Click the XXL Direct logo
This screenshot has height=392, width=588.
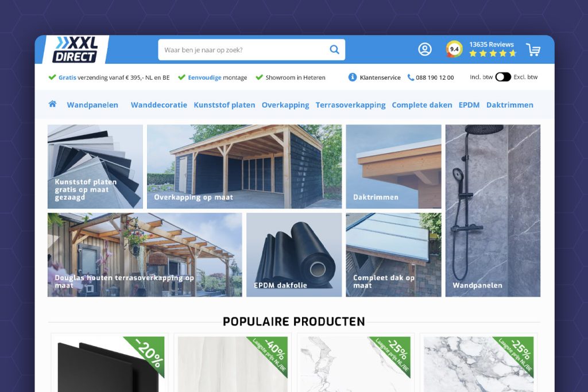75,50
